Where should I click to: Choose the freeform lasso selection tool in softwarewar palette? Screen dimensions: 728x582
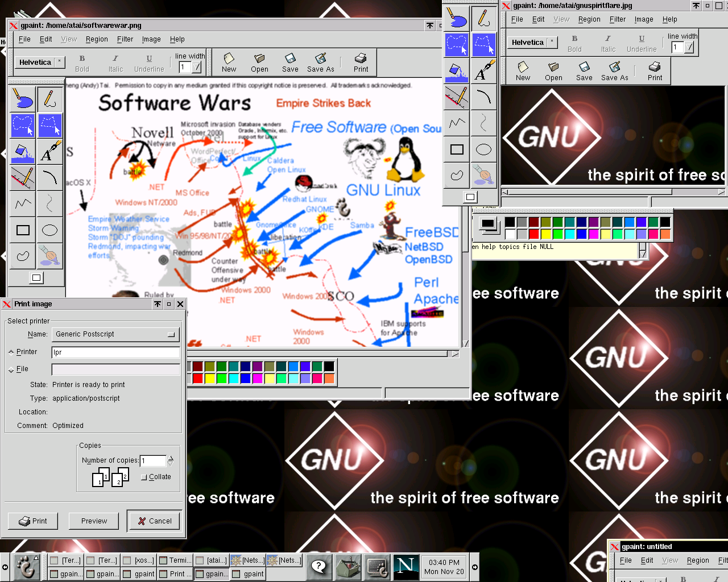tap(23, 126)
